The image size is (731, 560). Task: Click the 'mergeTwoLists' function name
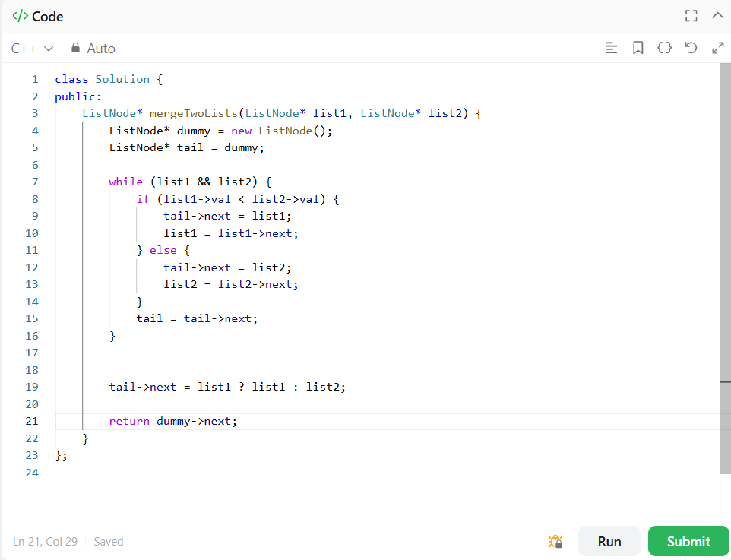pos(194,113)
